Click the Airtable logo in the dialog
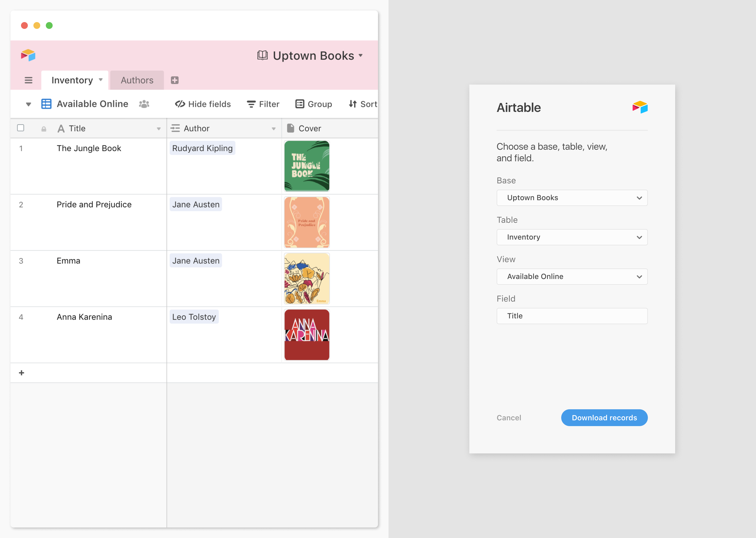Image resolution: width=756 pixels, height=538 pixels. (x=640, y=107)
